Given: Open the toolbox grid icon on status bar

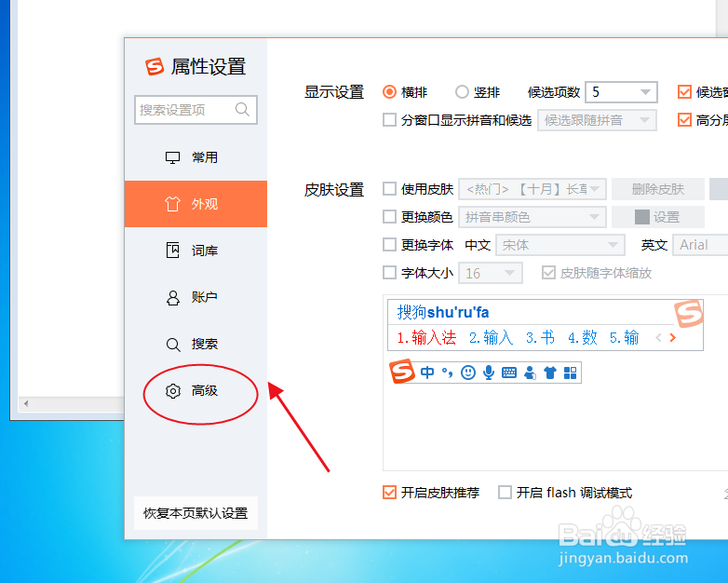Looking at the screenshot, I should 570,373.
